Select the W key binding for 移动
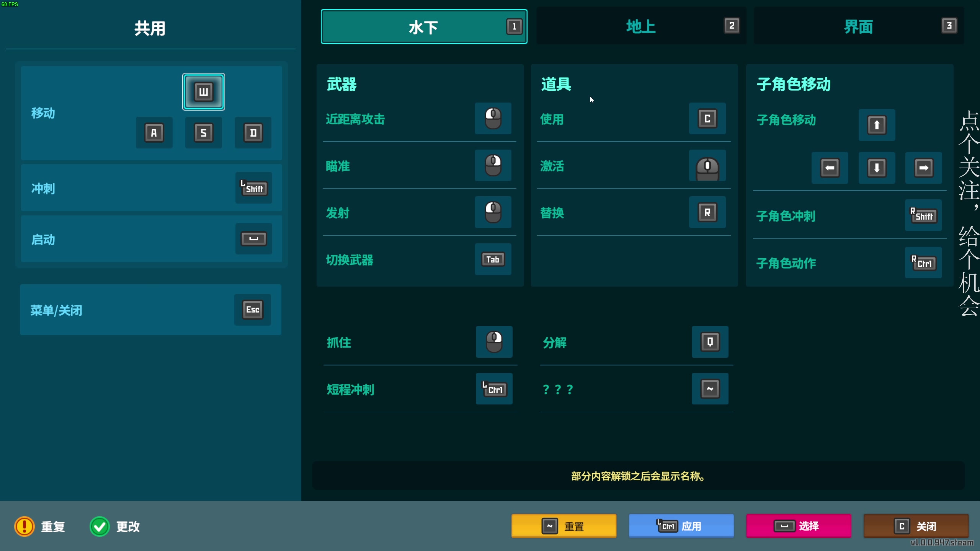 click(x=203, y=92)
